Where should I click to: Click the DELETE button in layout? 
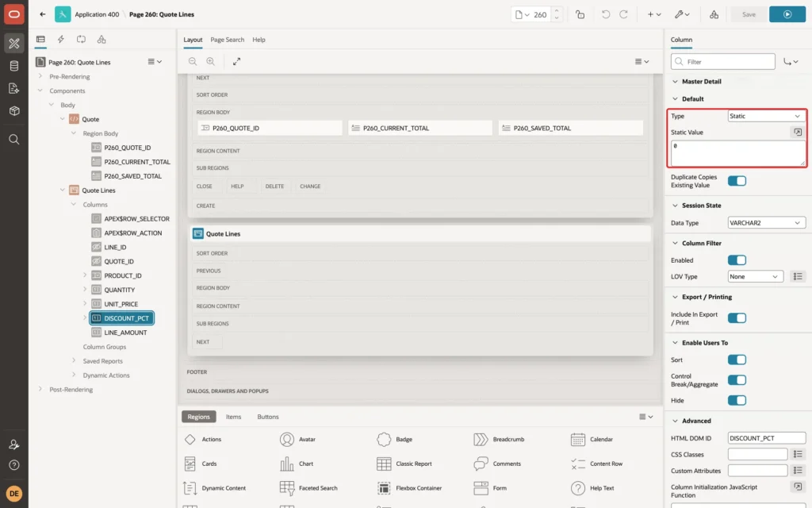[x=274, y=186]
